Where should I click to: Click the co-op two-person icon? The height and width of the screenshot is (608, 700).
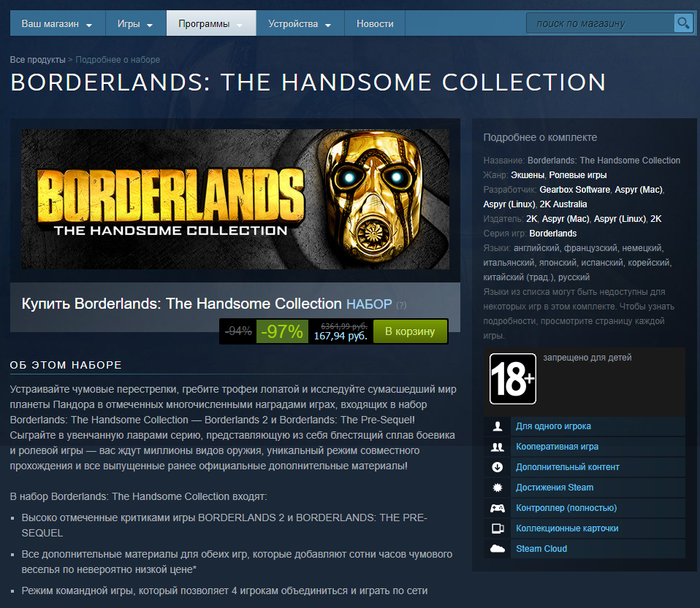[x=497, y=447]
